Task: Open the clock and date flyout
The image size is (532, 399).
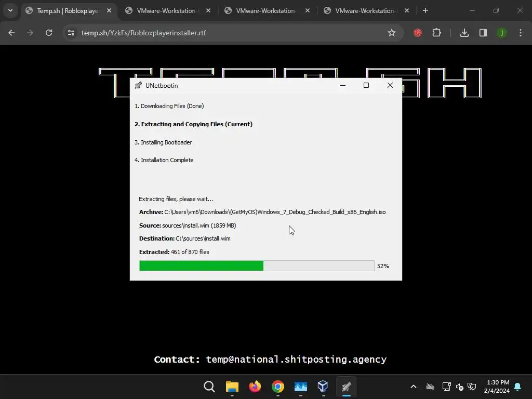Action: tap(497, 387)
